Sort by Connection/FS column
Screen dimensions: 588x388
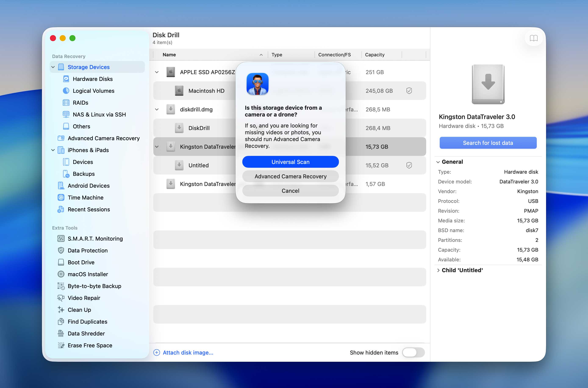pos(338,55)
